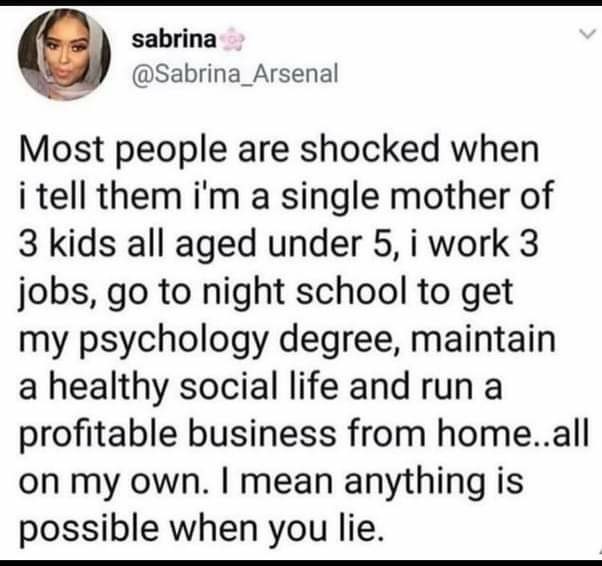Click the line starting Most people
602x566 pixels.
pos(279,149)
